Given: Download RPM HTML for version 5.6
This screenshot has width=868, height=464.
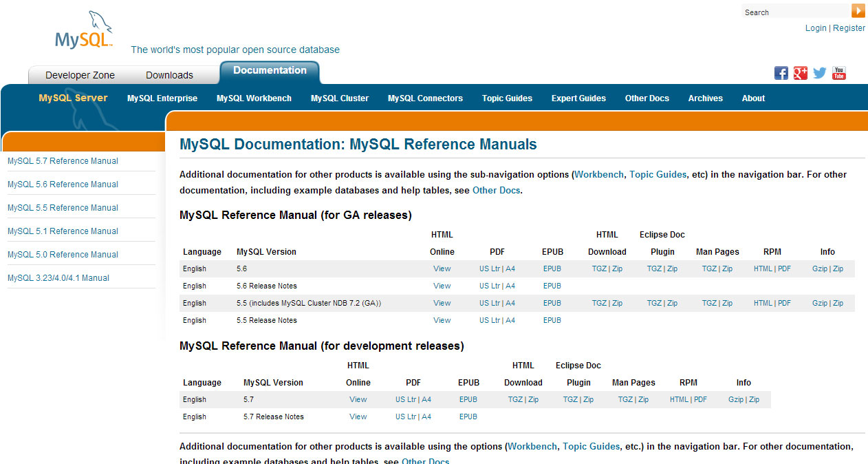Looking at the screenshot, I should pos(763,268).
